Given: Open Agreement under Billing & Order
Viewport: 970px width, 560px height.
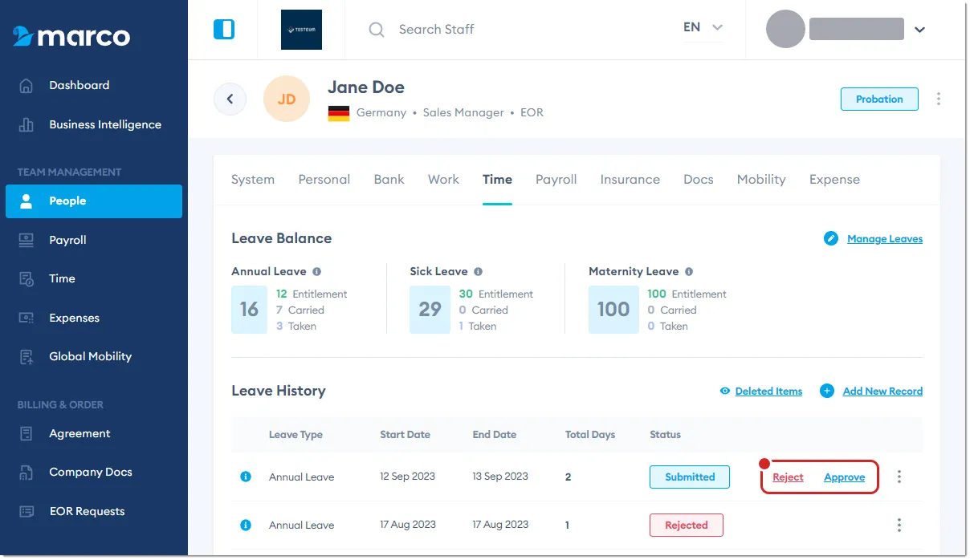Looking at the screenshot, I should pyautogui.click(x=94, y=433).
